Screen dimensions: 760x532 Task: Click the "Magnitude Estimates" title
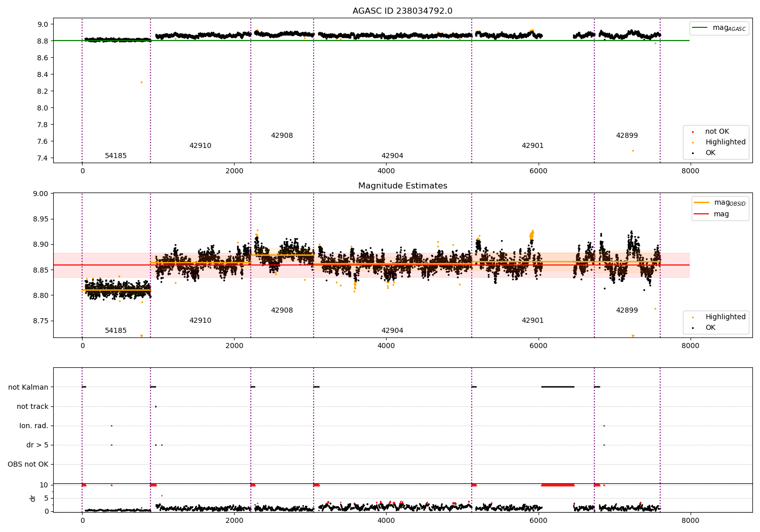[x=402, y=186]
